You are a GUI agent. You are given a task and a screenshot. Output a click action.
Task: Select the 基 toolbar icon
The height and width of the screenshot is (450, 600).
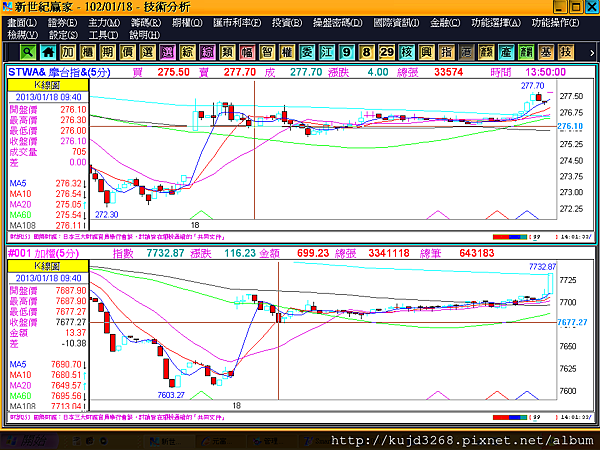coord(546,52)
